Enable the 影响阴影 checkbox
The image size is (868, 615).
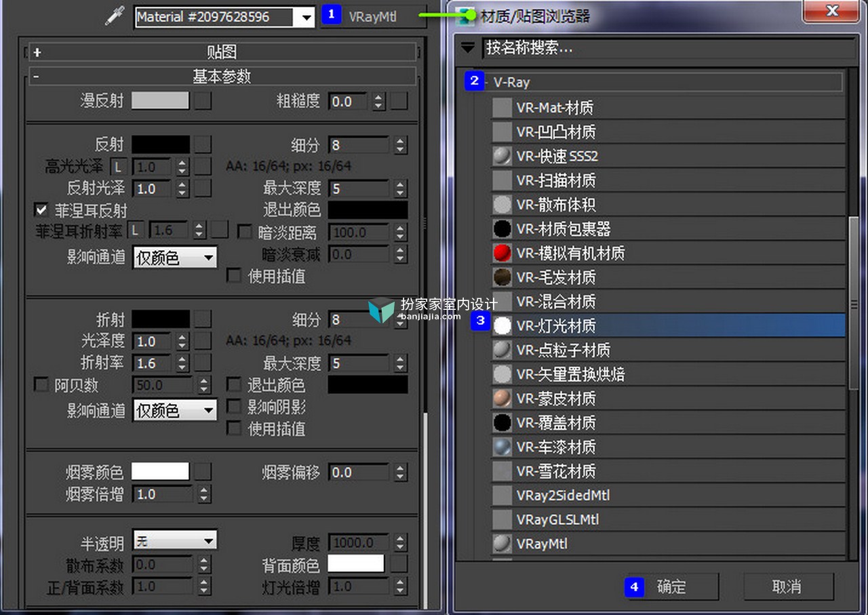tap(234, 407)
